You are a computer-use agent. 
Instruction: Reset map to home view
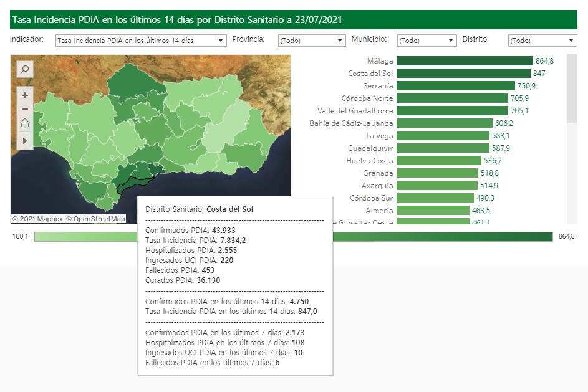(25, 123)
